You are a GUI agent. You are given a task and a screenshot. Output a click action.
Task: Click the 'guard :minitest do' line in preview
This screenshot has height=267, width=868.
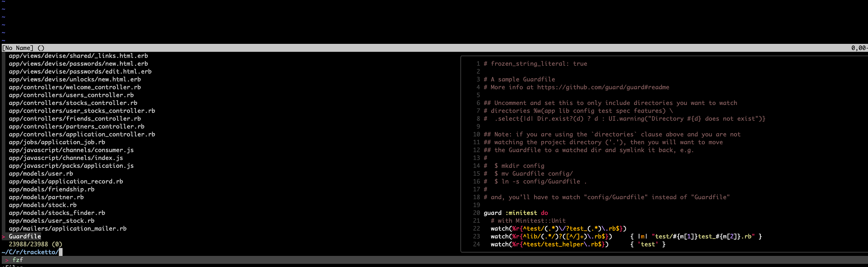tap(515, 213)
